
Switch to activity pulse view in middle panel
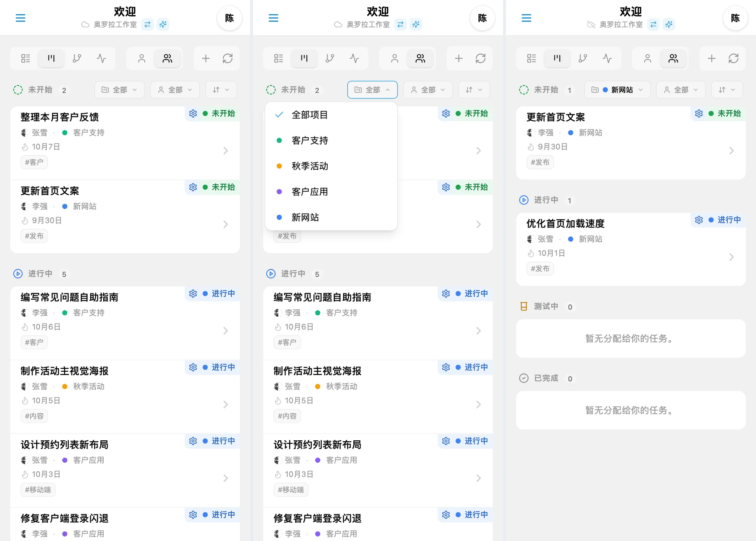pos(354,58)
